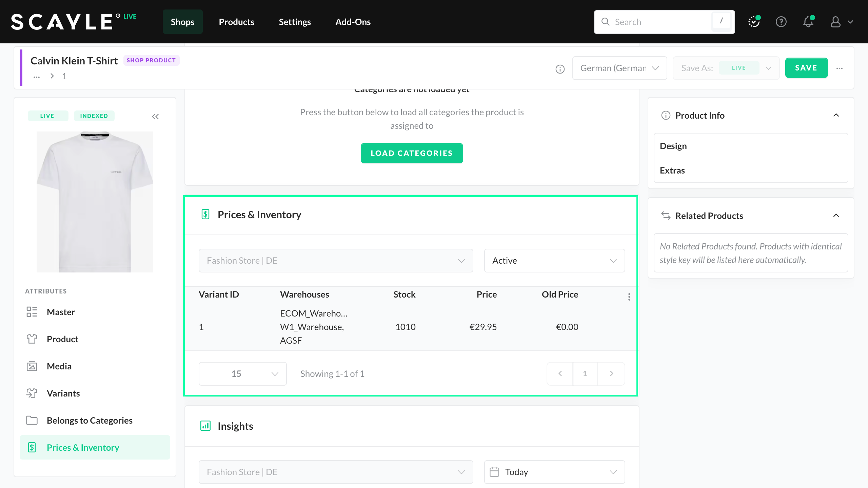
Task: Click the more options ellipsis beside Save
Action: (x=840, y=68)
